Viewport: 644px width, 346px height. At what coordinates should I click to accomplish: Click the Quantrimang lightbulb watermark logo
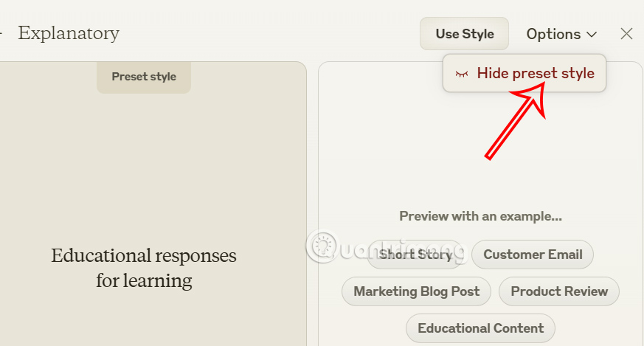click(x=322, y=246)
